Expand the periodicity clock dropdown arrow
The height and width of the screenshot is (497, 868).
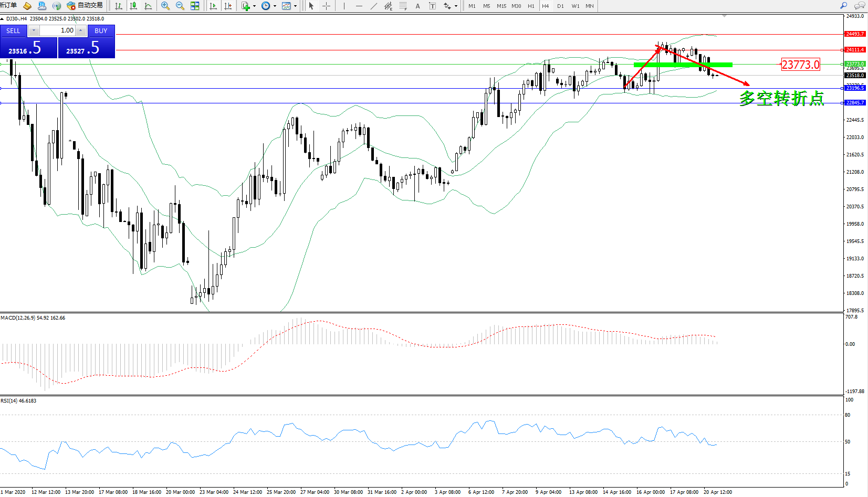click(275, 6)
